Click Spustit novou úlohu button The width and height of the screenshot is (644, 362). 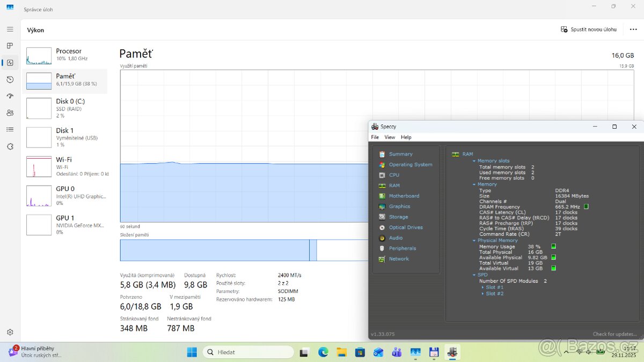(589, 29)
